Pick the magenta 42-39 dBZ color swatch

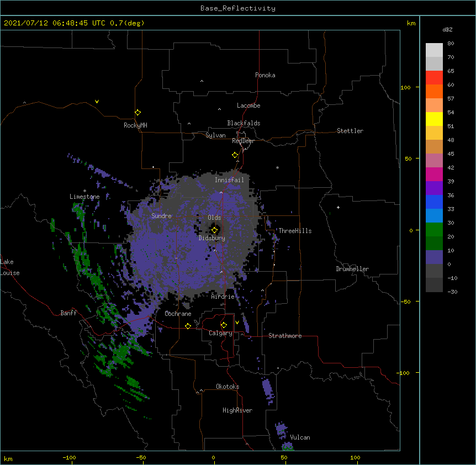[x=434, y=174]
